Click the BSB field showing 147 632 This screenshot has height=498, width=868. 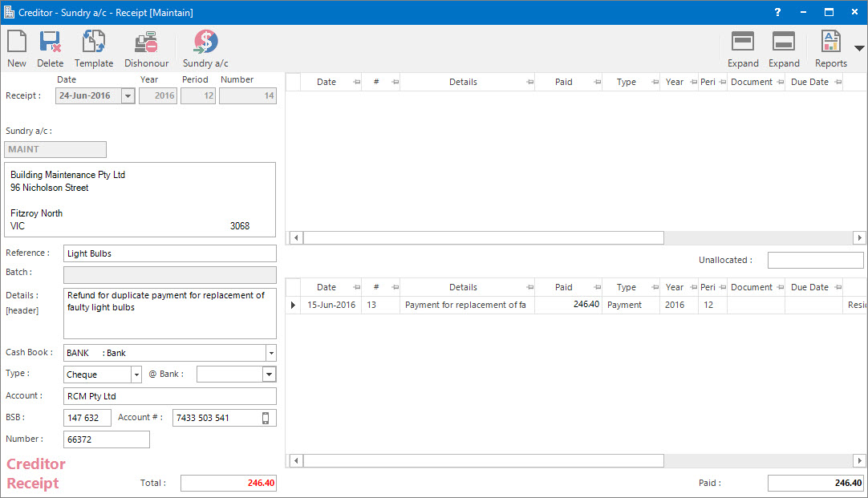pos(87,418)
